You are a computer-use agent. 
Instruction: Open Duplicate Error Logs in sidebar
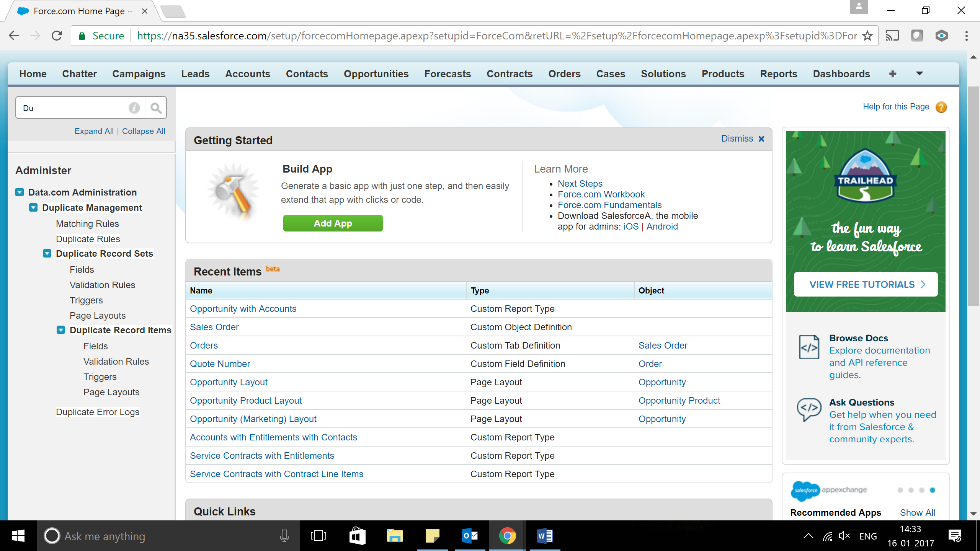(98, 412)
